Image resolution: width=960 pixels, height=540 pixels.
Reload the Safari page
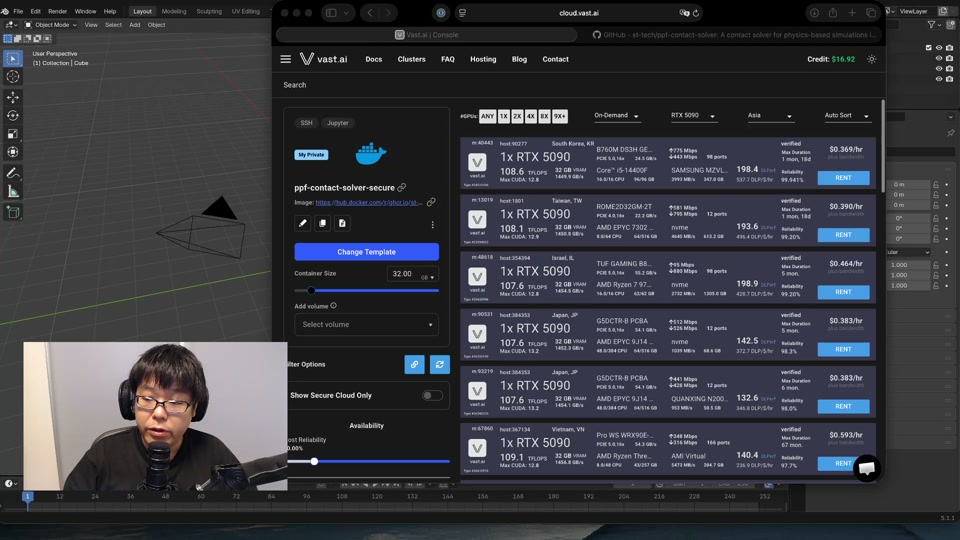pyautogui.click(x=696, y=13)
